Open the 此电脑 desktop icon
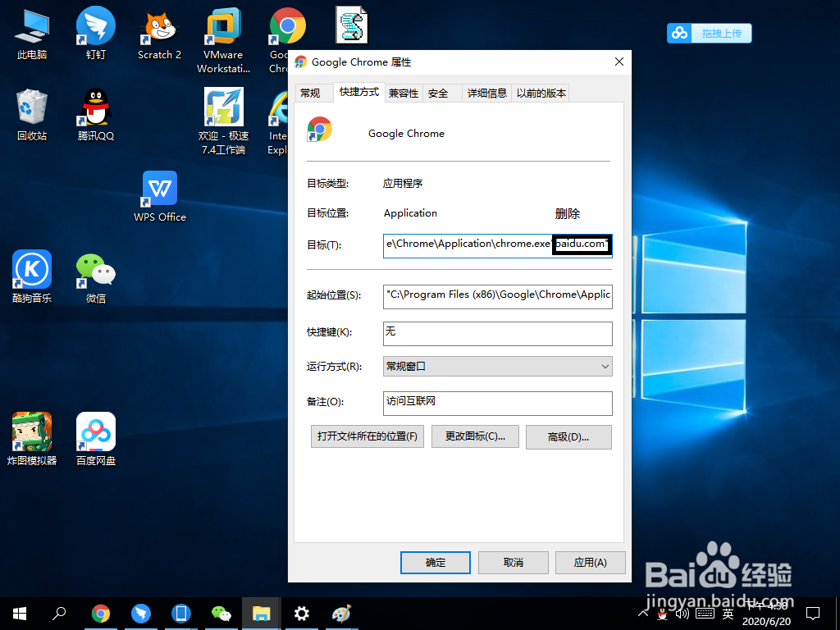The width and height of the screenshot is (840, 630). pyautogui.click(x=32, y=34)
